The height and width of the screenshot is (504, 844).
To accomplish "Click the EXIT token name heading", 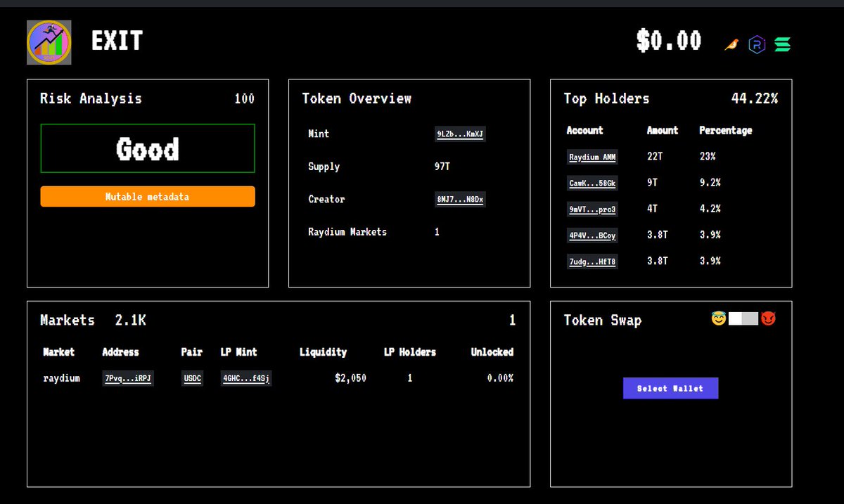I will [117, 42].
